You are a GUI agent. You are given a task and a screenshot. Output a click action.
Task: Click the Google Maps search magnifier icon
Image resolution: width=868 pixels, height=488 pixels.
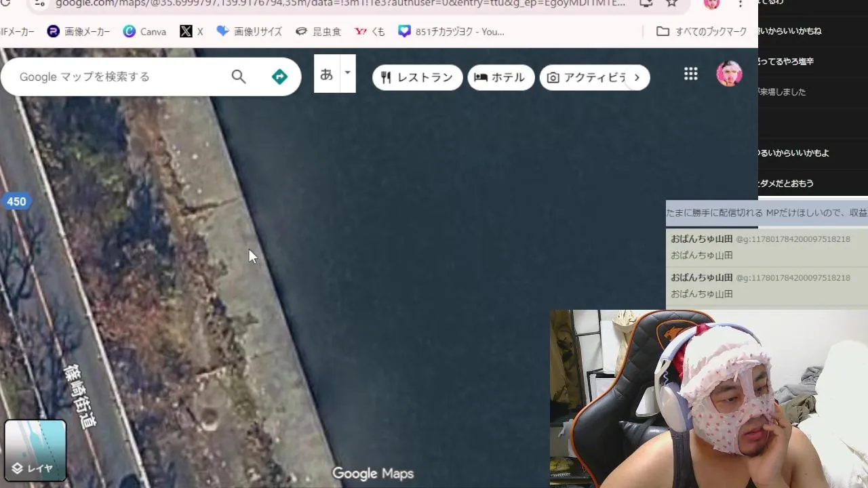239,77
